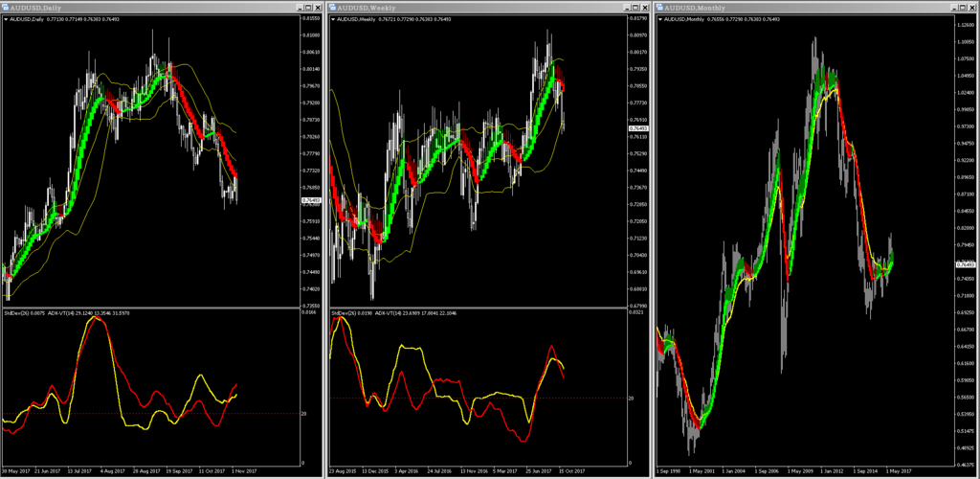This screenshot has width=980, height=479.
Task: Click the 20 level label in Daily indicator pane
Action: tap(304, 413)
